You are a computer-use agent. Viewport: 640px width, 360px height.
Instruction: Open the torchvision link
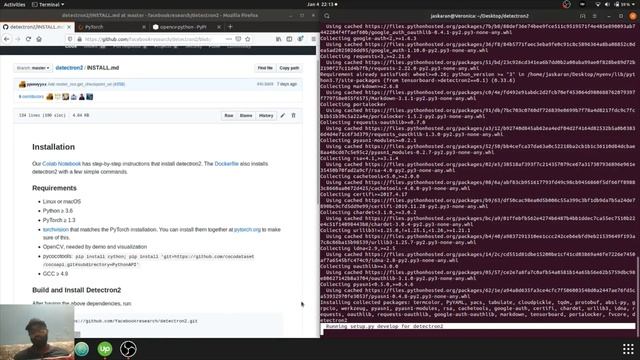point(56,230)
